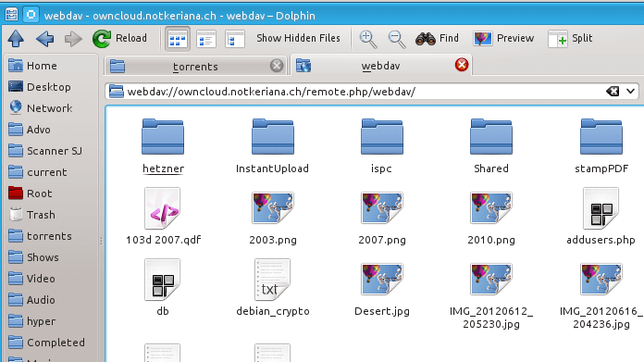Select IMG_20120616_204236.jpg image
This screenshot has height=362, width=644.
pos(601,295)
